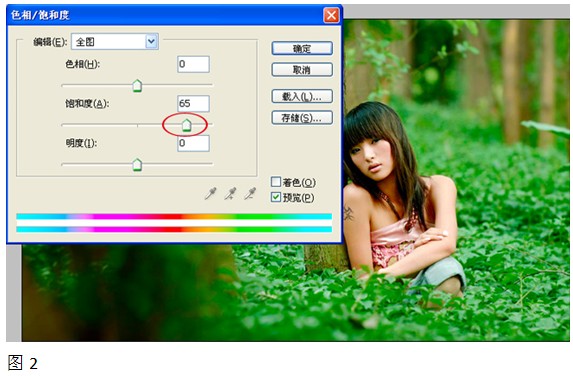Click the 全图 combo box
The width and height of the screenshot is (573, 376).
click(x=115, y=42)
